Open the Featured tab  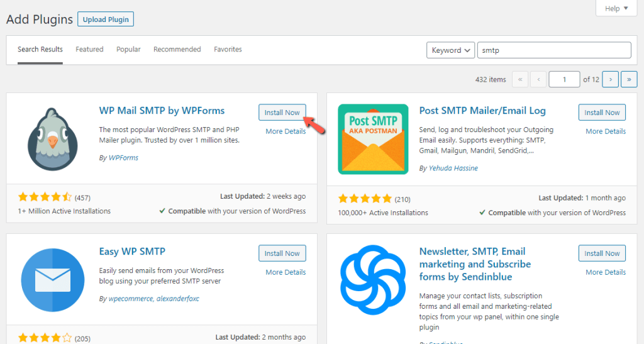pos(89,49)
